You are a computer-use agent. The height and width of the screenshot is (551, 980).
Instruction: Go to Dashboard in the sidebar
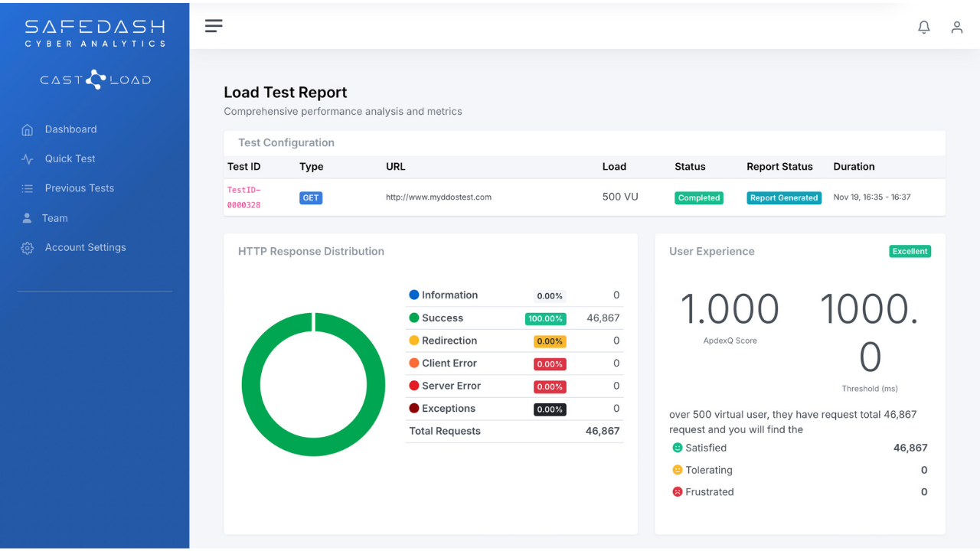tap(70, 129)
